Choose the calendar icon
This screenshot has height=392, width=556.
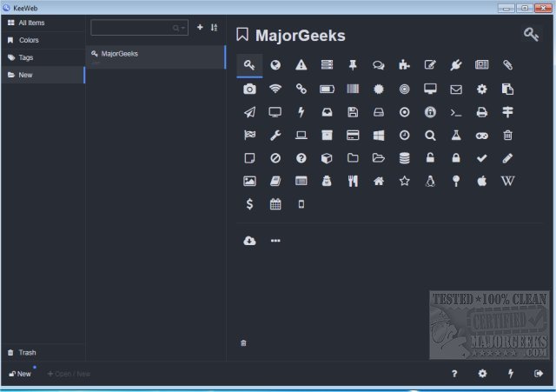[x=275, y=204]
